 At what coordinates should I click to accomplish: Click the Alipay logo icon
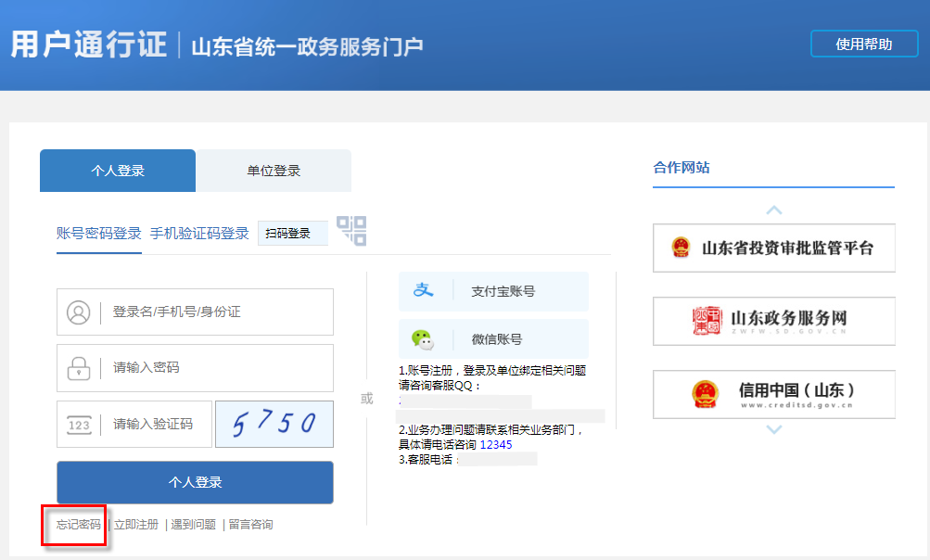coord(424,291)
